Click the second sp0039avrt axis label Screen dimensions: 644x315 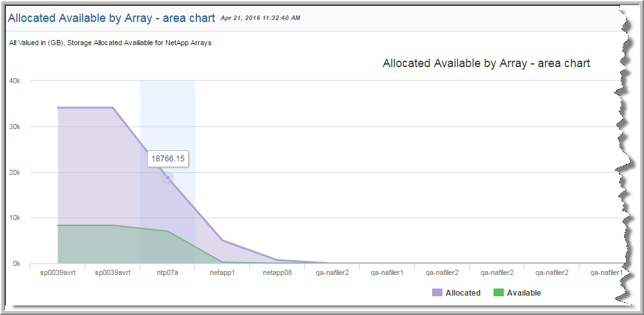[x=112, y=272]
